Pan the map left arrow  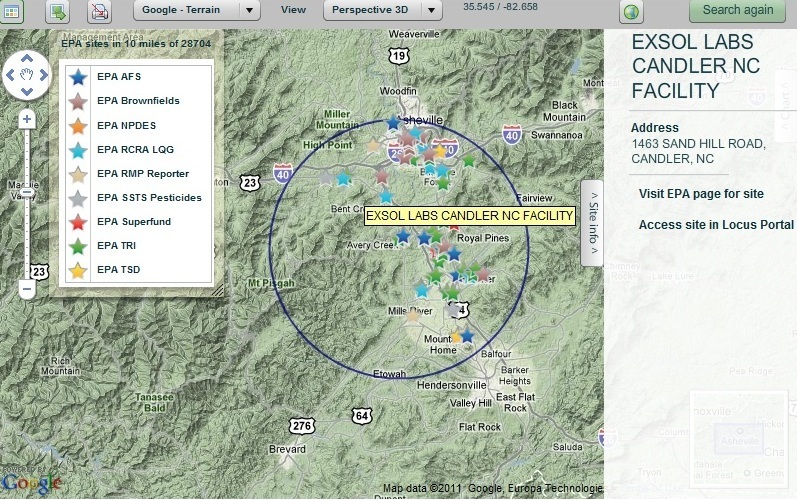(10, 75)
